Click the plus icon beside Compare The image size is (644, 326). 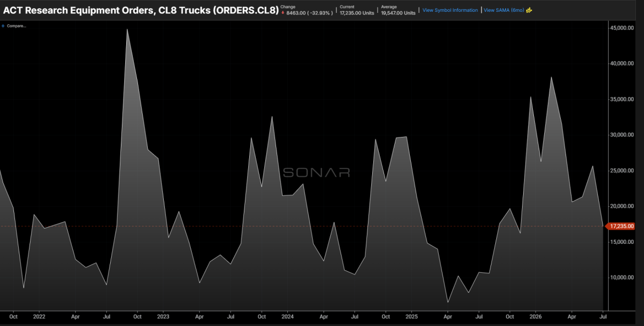3,26
